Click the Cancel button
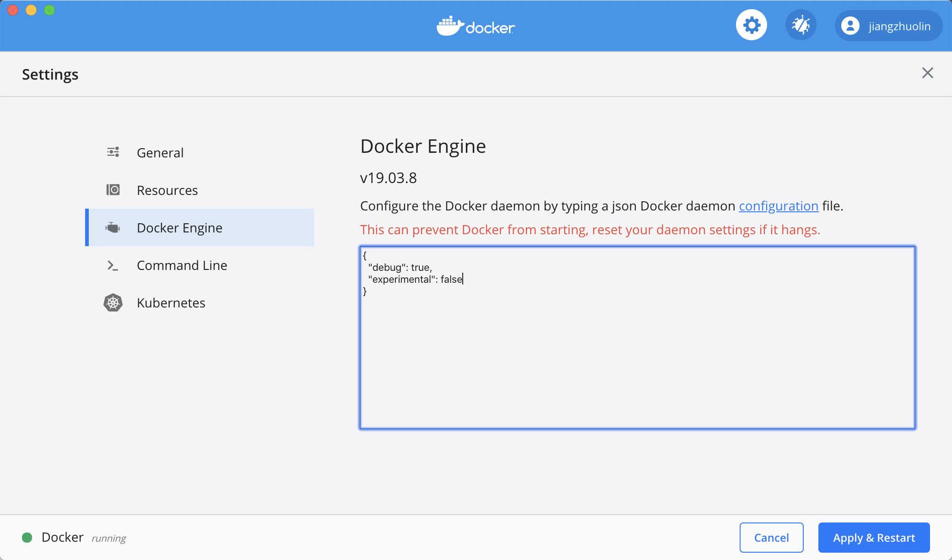Screen dimensions: 952x560 (x=772, y=538)
